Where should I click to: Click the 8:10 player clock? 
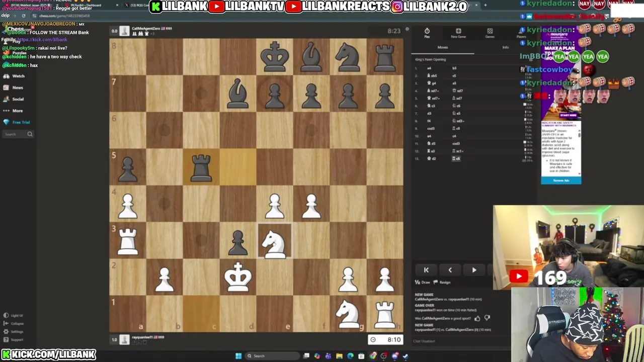(x=385, y=340)
